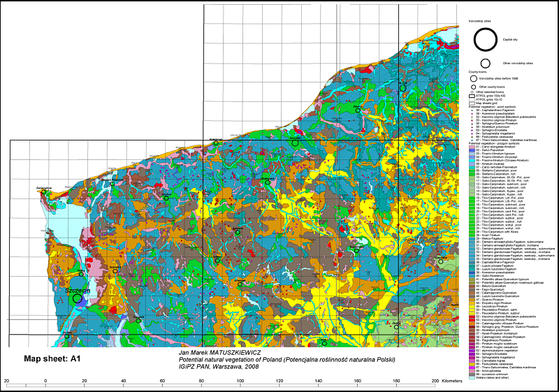
Task: Click the 37 Luzulo pilosae-Fagetum teal swatch
Action: tap(472, 266)
